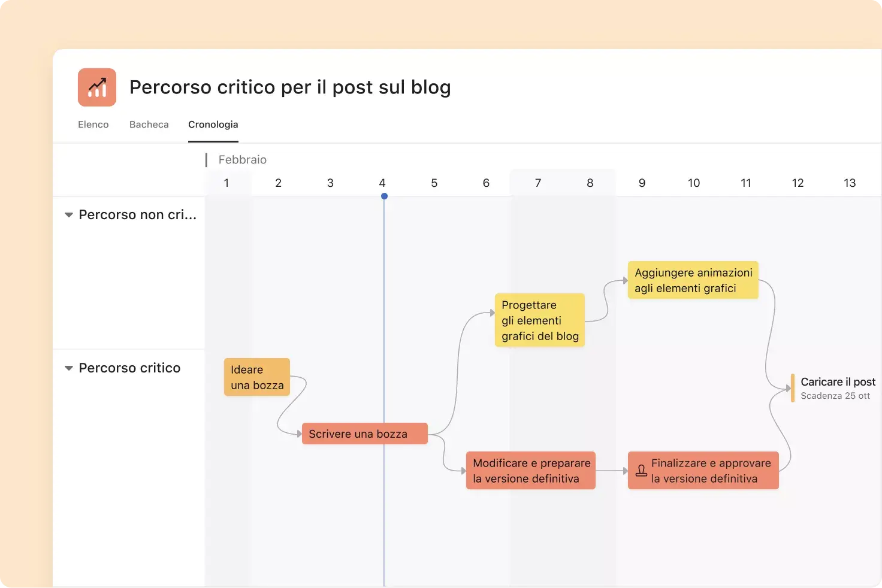The image size is (882, 588).
Task: Click the project title text
Action: pyautogui.click(x=290, y=87)
